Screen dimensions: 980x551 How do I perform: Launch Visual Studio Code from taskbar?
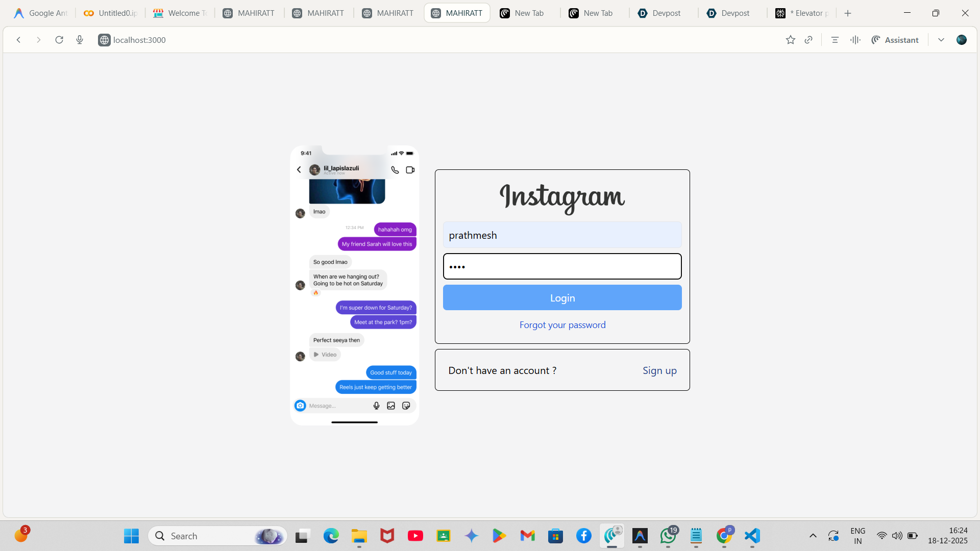coord(752,536)
